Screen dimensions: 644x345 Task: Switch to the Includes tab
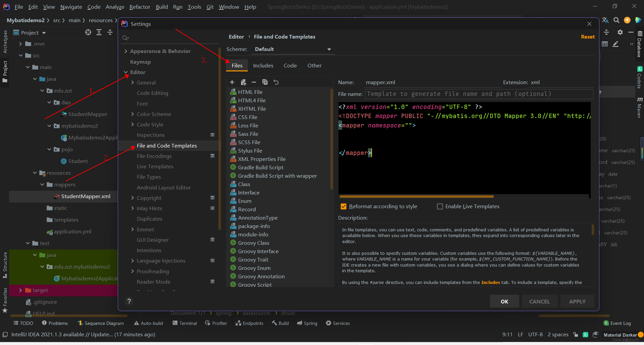pos(263,66)
